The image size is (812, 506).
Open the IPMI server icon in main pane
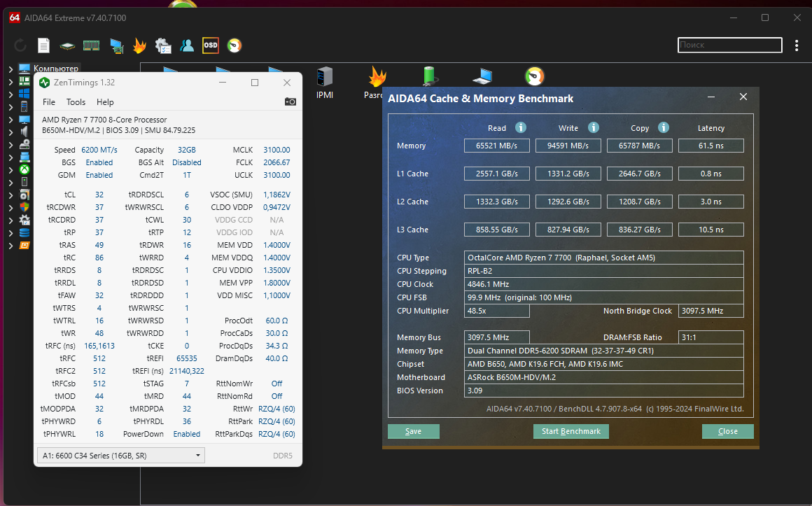click(x=325, y=77)
